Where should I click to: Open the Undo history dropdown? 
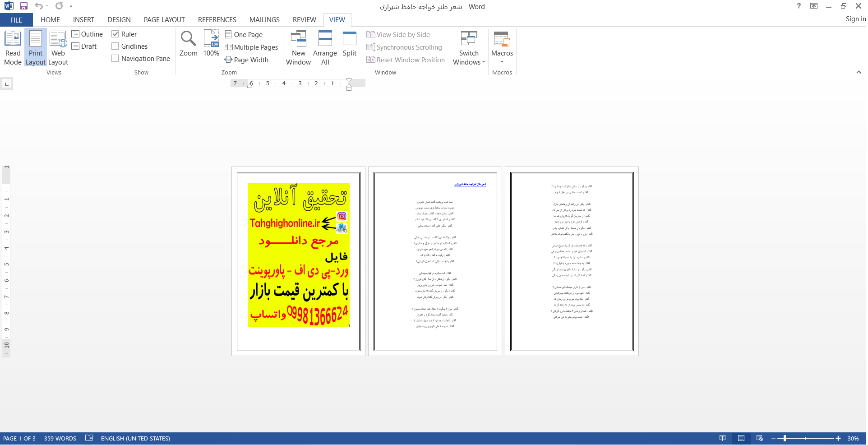point(47,6)
